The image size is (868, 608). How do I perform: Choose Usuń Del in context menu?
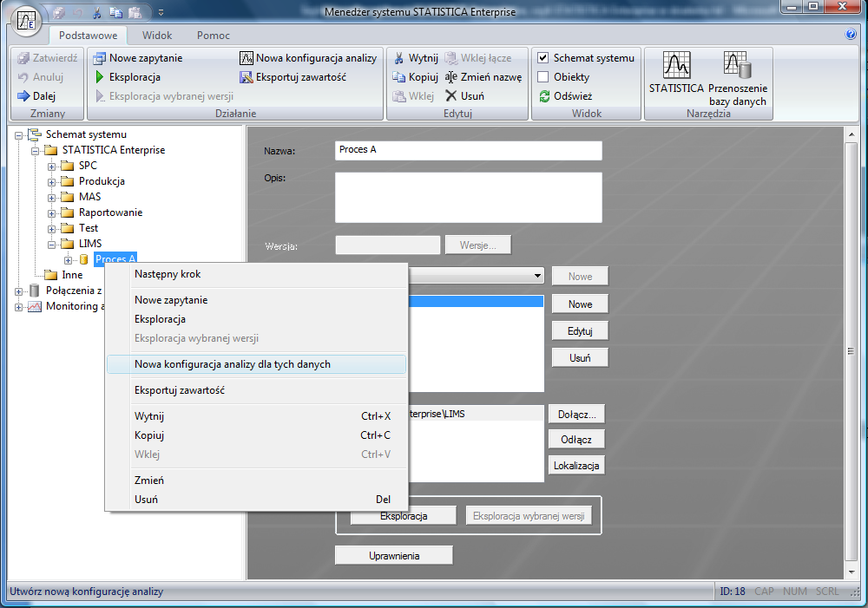click(x=256, y=500)
